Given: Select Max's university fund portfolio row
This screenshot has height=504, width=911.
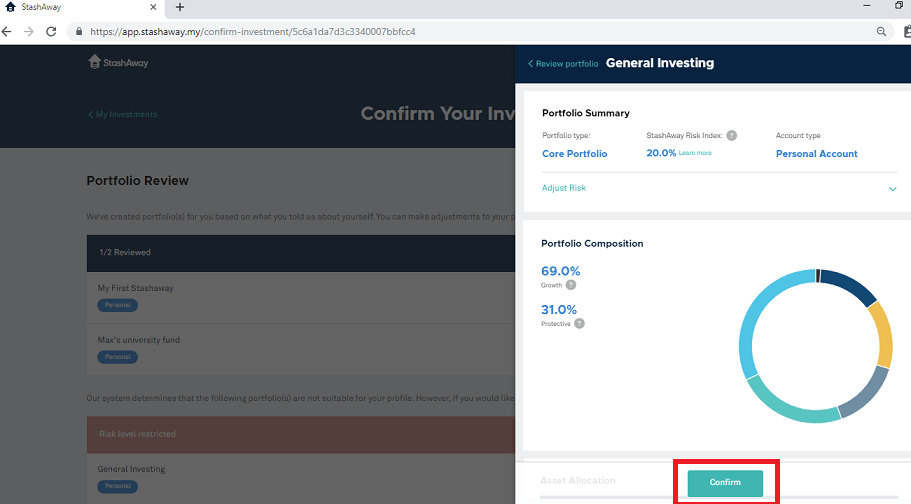Looking at the screenshot, I should pyautogui.click(x=301, y=349).
